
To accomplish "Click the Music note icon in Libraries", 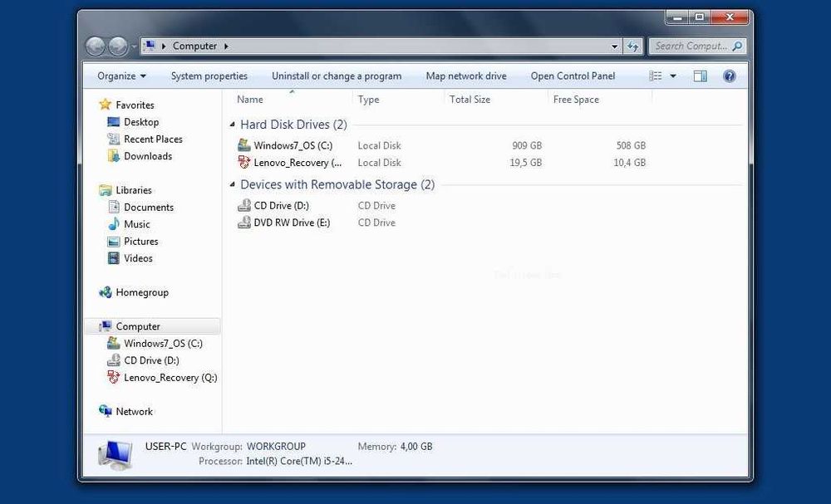I will (x=113, y=224).
